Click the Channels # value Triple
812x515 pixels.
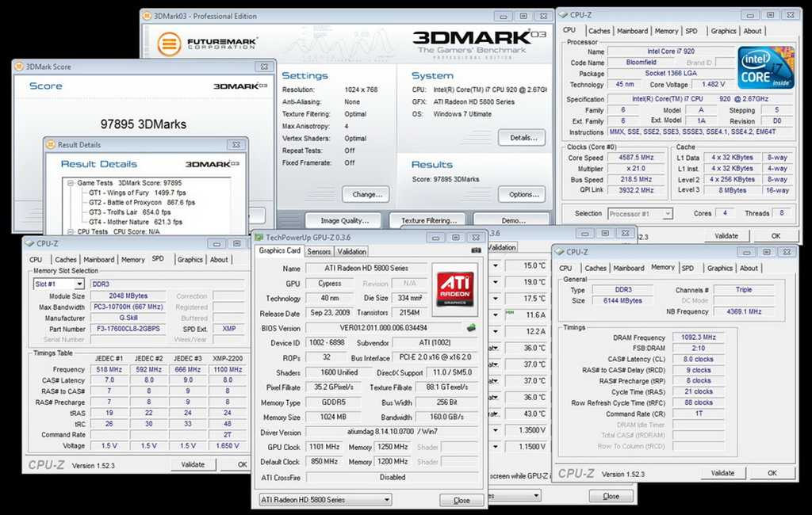pos(744,290)
